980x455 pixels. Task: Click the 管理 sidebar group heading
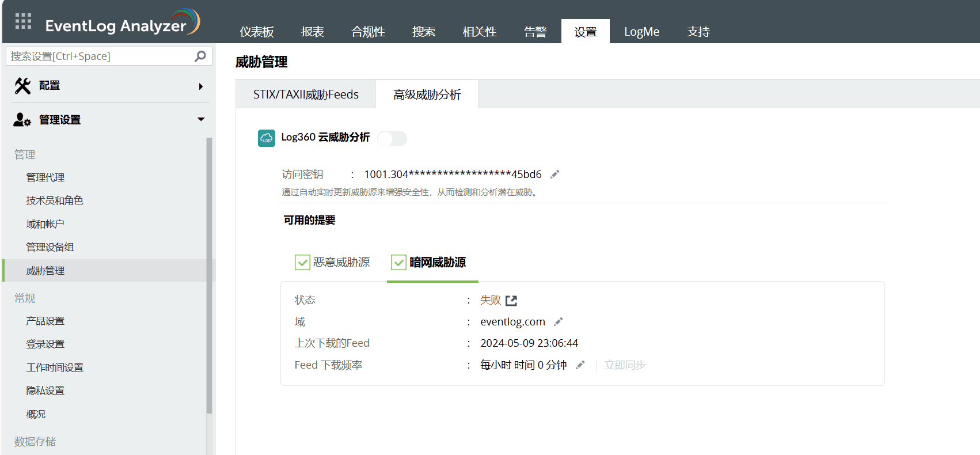25,154
